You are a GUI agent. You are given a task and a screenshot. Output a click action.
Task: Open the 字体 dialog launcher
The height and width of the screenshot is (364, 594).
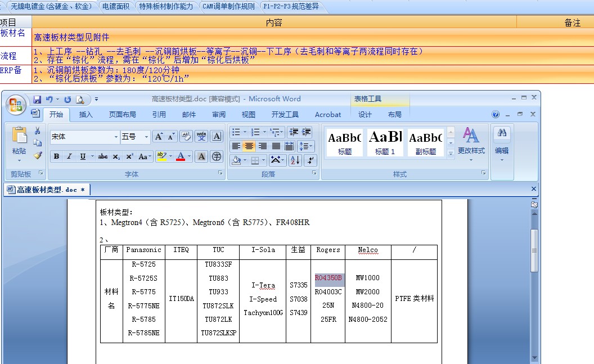(x=220, y=173)
